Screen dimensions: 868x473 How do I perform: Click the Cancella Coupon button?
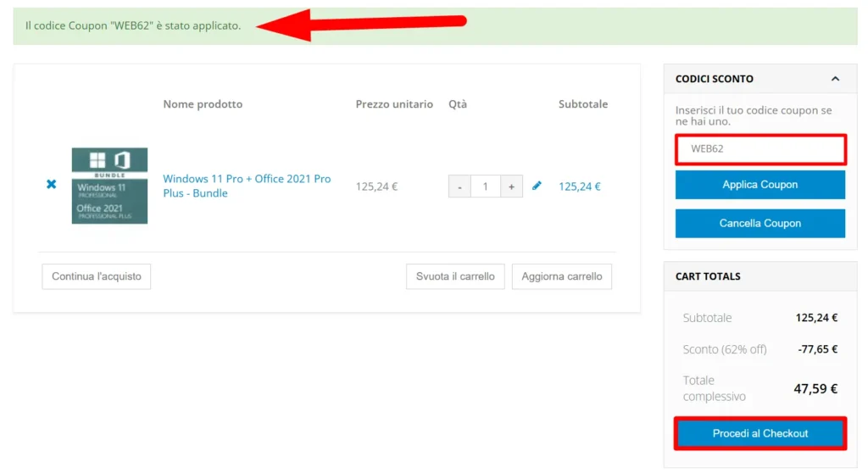760,223
